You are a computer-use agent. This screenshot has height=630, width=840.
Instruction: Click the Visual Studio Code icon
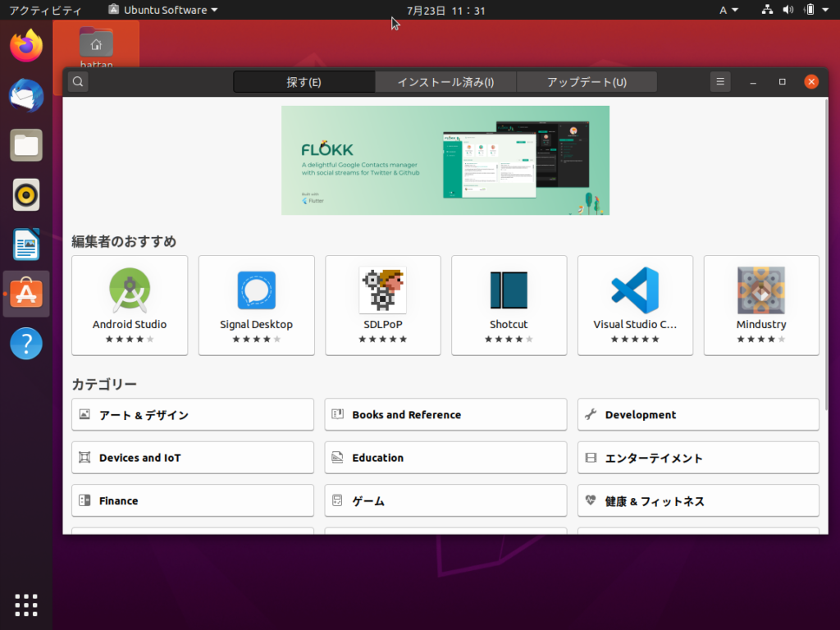tap(636, 290)
